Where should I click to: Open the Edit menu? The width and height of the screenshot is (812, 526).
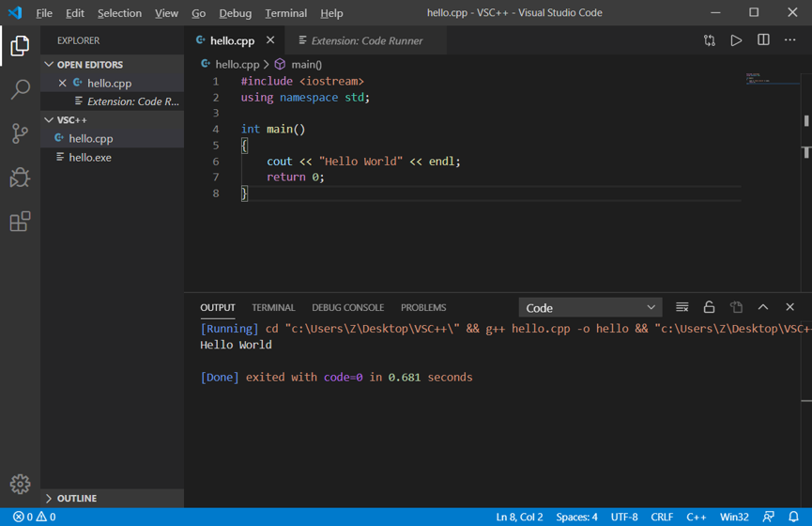coord(75,13)
